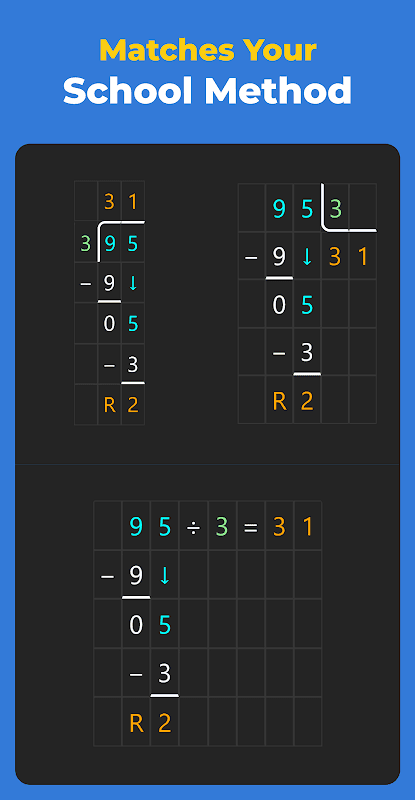
Task: Tap orange quotient digit 1 in bottom grid
Action: [307, 527]
